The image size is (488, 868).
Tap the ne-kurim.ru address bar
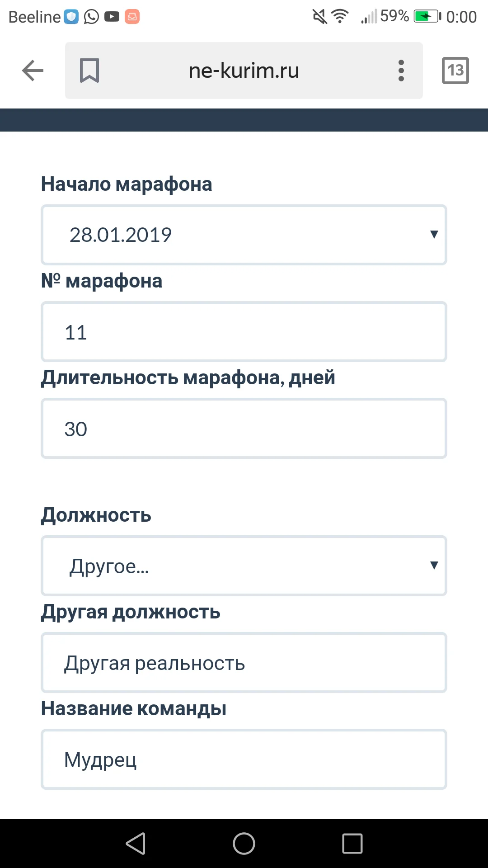244,70
